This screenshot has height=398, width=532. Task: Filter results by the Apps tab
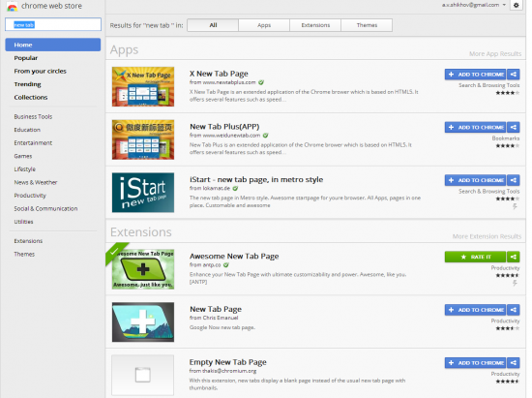[264, 25]
